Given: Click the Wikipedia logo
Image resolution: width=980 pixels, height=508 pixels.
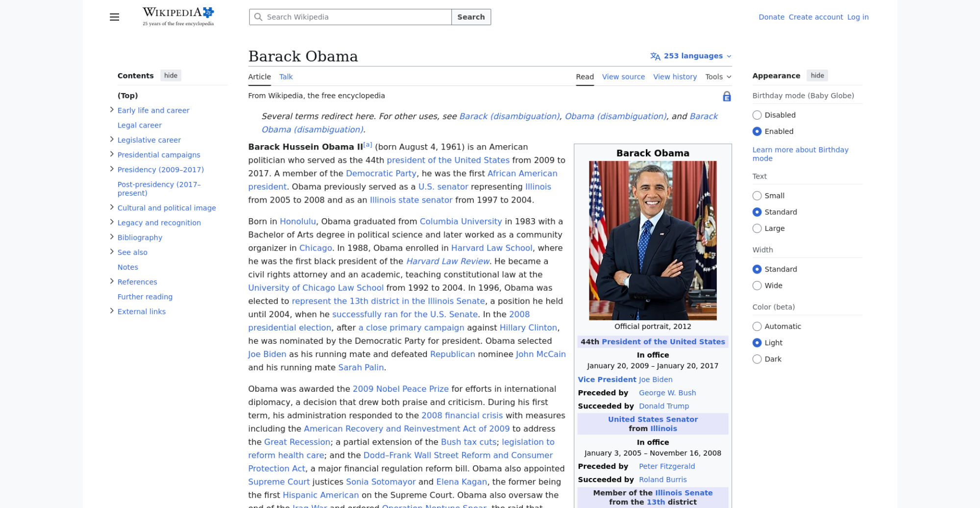Looking at the screenshot, I should coord(178,16).
